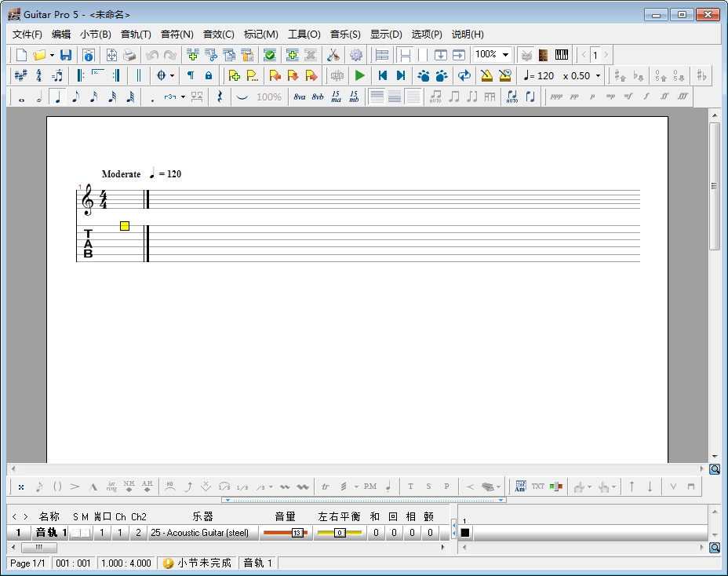Viewport: 728px width, 576px height.
Task: Open the 工具(O) menu
Action: coord(304,35)
